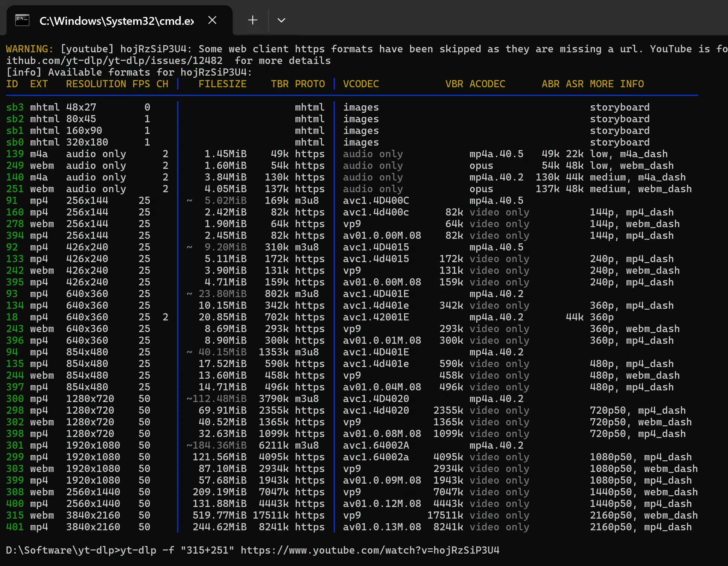This screenshot has width=728, height=566.
Task: Close the cmd.exe tab
Action: tap(212, 20)
